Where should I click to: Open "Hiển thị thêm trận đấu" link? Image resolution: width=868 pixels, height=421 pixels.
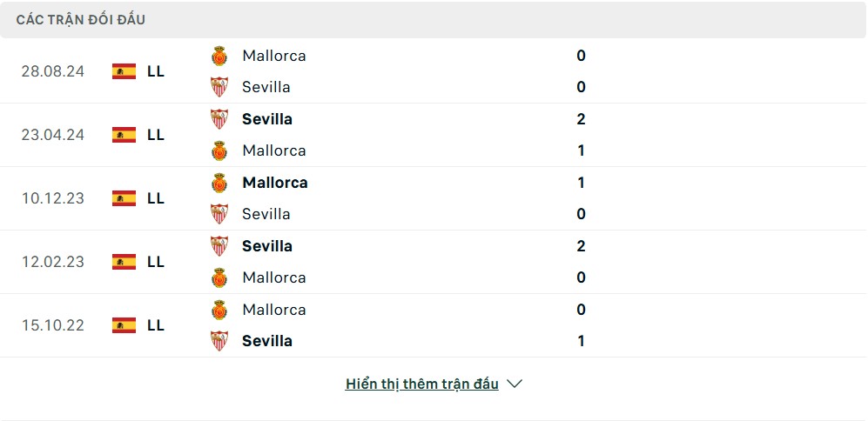[x=421, y=384]
